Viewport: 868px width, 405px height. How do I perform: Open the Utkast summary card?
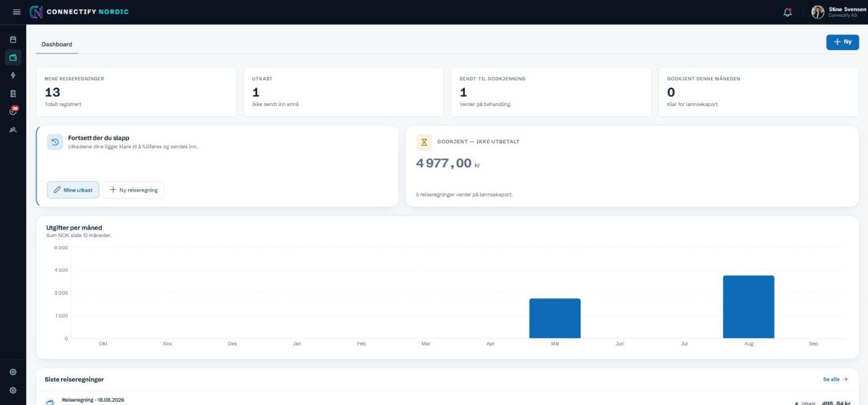pos(344,92)
